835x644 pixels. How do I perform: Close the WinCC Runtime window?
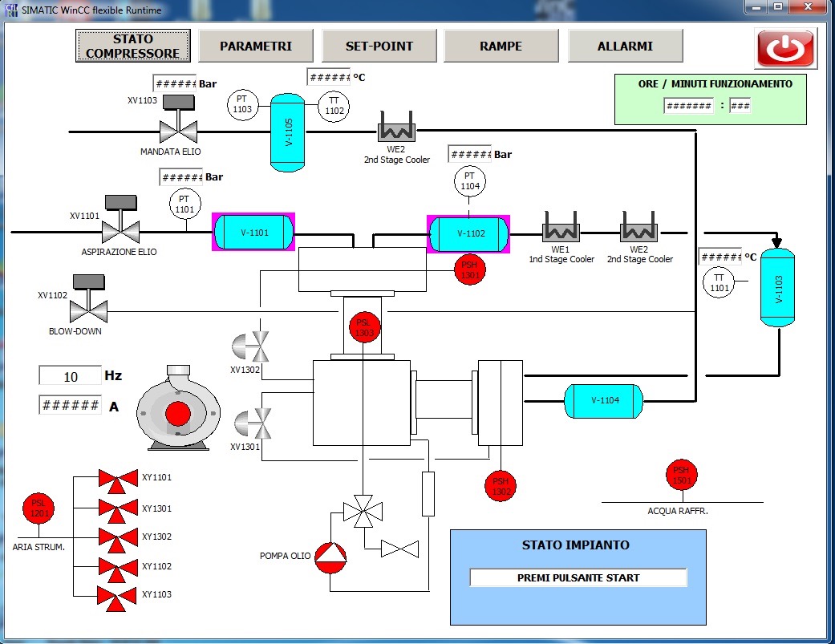(x=808, y=7)
